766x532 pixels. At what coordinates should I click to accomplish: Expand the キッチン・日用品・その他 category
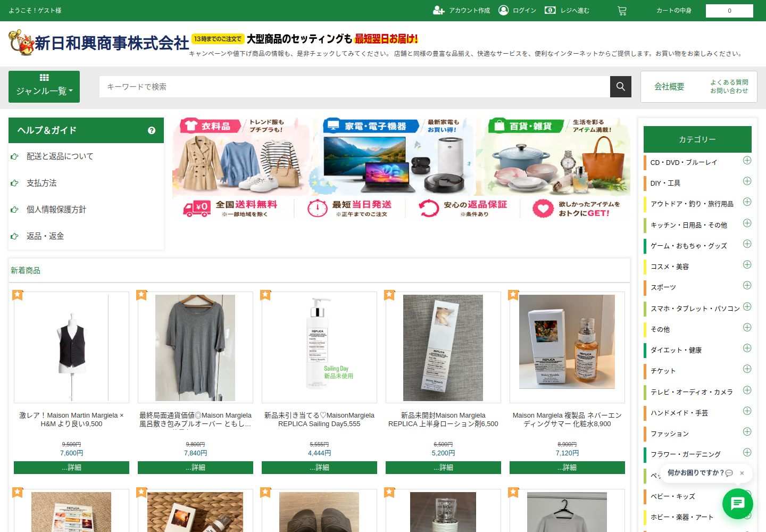pos(747,223)
